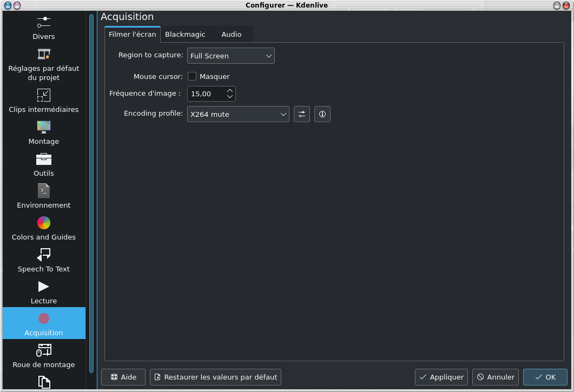Click the purple button at titlebar left

click(17, 5)
